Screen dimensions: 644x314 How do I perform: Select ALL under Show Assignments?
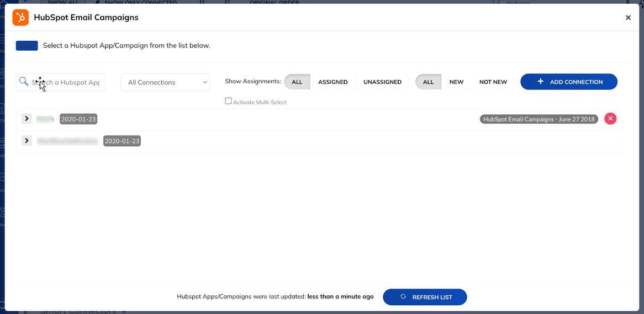pyautogui.click(x=297, y=82)
